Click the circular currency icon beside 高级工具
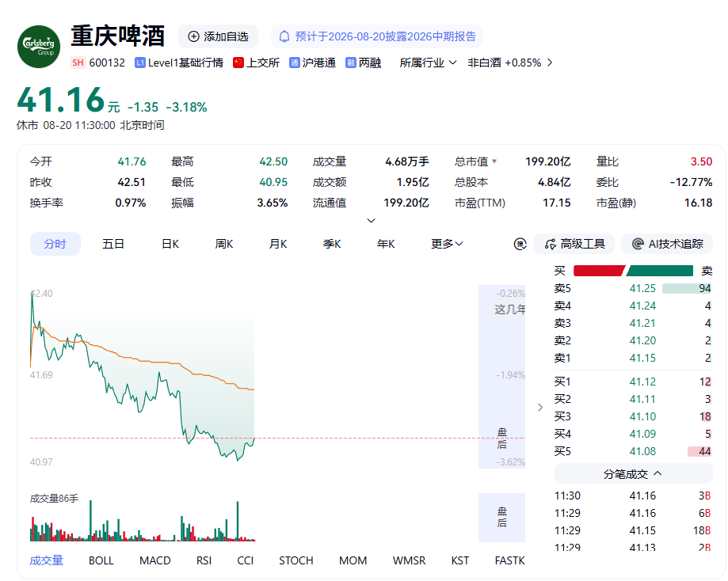Viewport: 728px width, 581px height. pyautogui.click(x=520, y=244)
